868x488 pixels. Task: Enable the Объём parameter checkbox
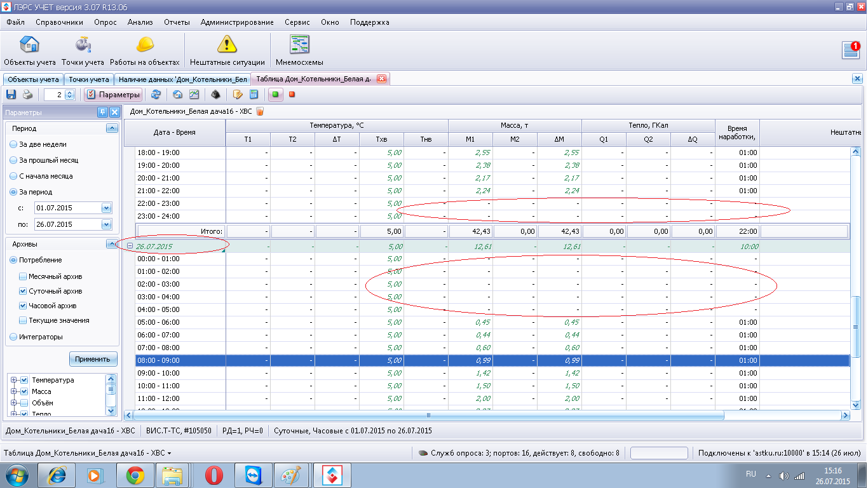click(x=25, y=403)
